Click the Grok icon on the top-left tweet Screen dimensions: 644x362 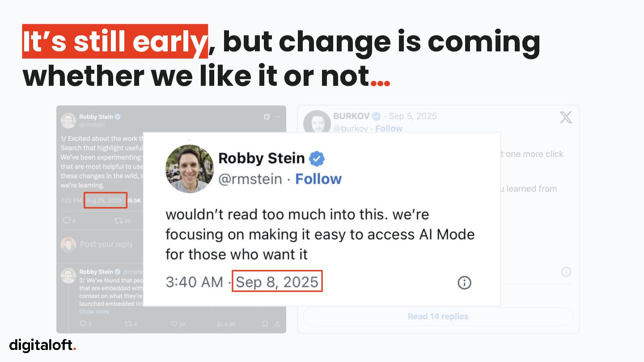click(x=267, y=117)
